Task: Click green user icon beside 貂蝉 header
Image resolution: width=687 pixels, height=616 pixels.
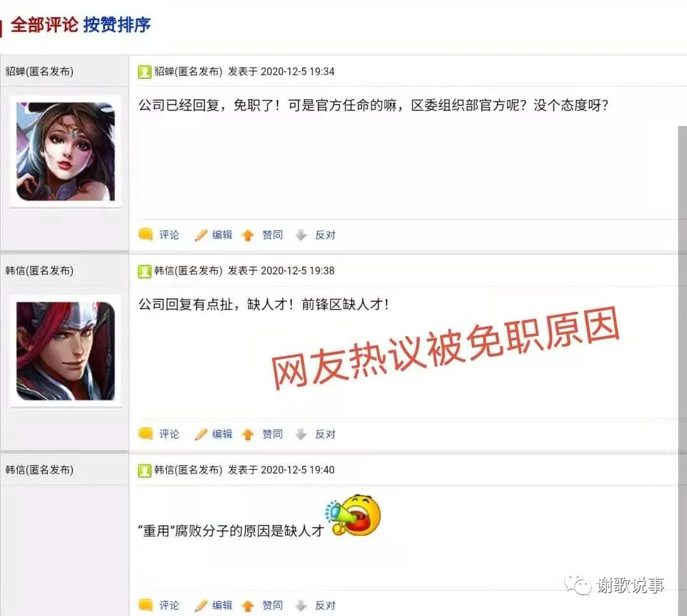Action: (x=144, y=71)
